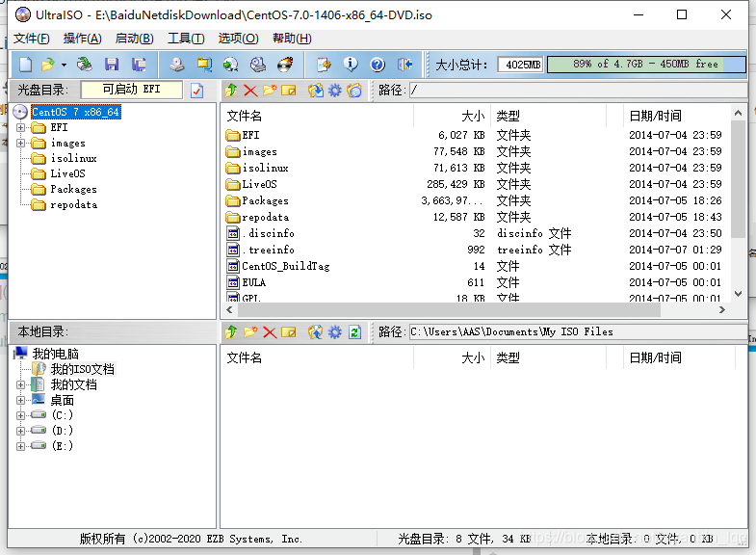Viewport: 756px width, 555px height.
Task: Click the disc path field showing /
Action: (578, 91)
